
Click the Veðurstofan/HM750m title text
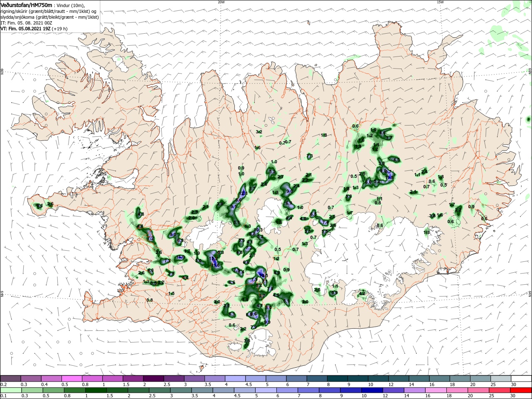click(x=26, y=5)
